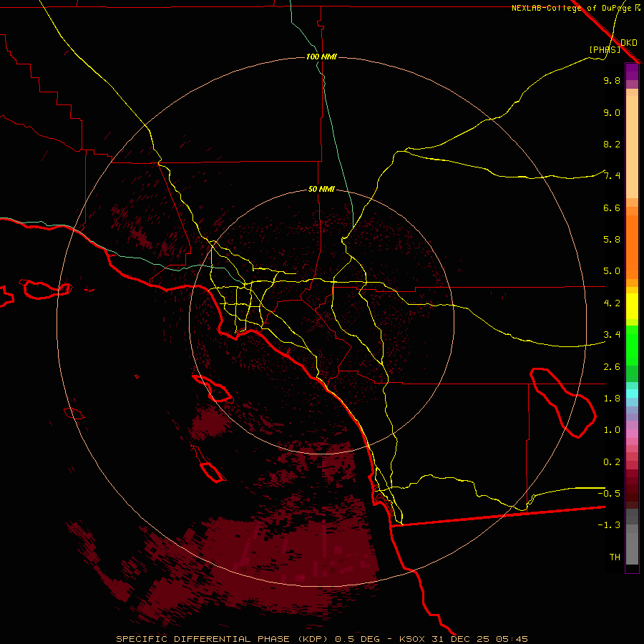Click the 5.8 color scale value
Screen dimensions: 644x644
click(612, 240)
